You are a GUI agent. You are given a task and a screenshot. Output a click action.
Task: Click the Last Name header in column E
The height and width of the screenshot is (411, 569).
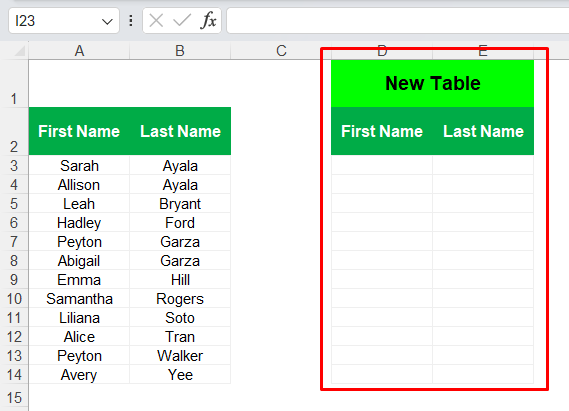point(483,131)
